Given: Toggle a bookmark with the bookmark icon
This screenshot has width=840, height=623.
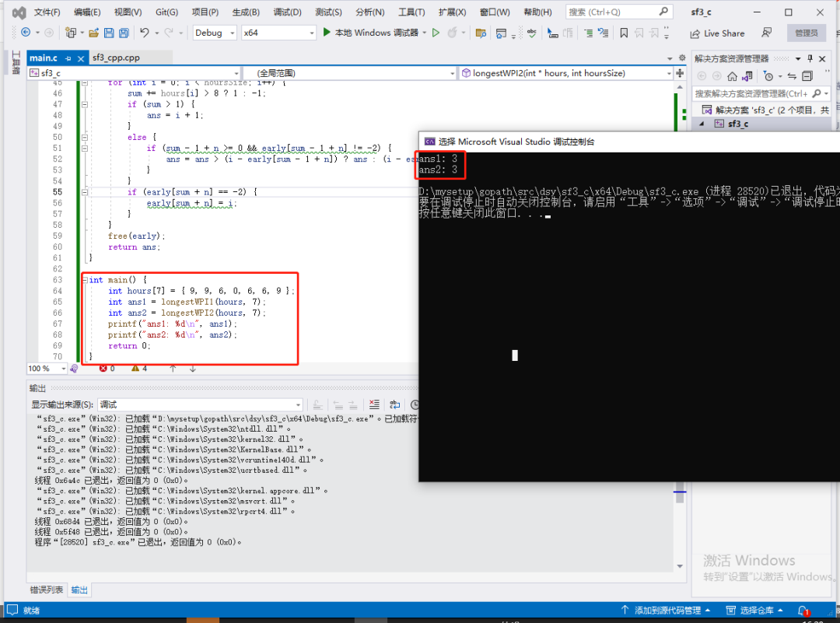Looking at the screenshot, I should (x=624, y=33).
